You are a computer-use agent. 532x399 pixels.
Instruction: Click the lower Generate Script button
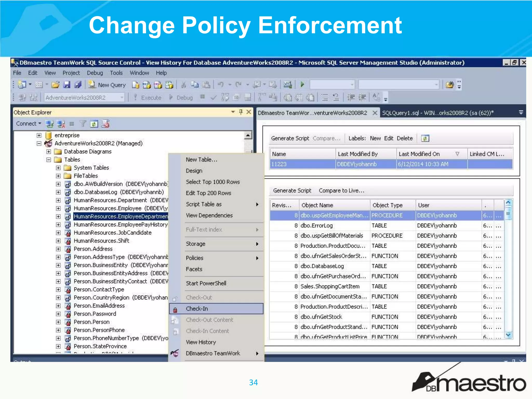pos(292,191)
